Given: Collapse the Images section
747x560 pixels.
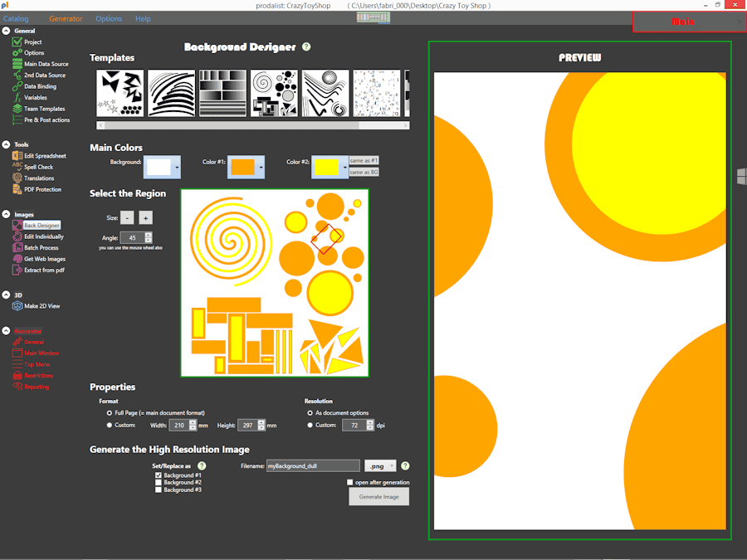Looking at the screenshot, I should coord(6,214).
